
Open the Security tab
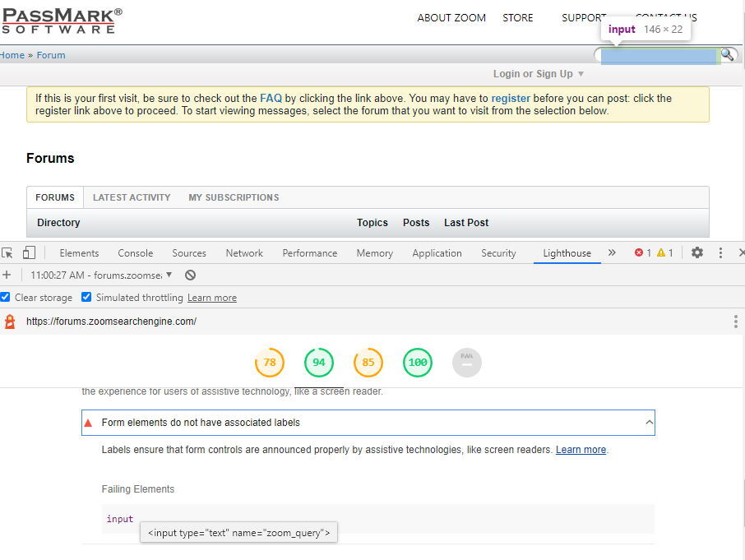coord(498,253)
